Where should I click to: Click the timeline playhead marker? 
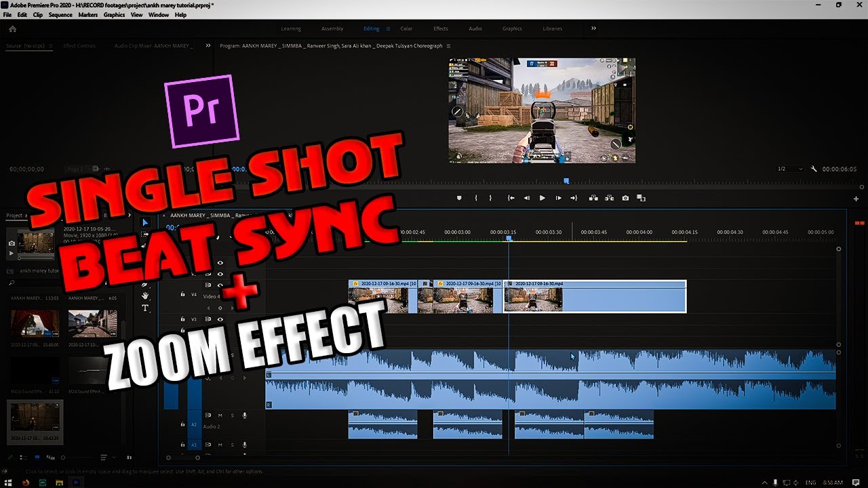[509, 238]
